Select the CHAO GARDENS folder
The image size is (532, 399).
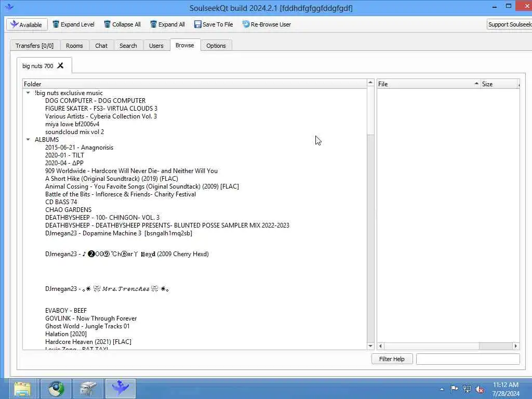point(68,210)
